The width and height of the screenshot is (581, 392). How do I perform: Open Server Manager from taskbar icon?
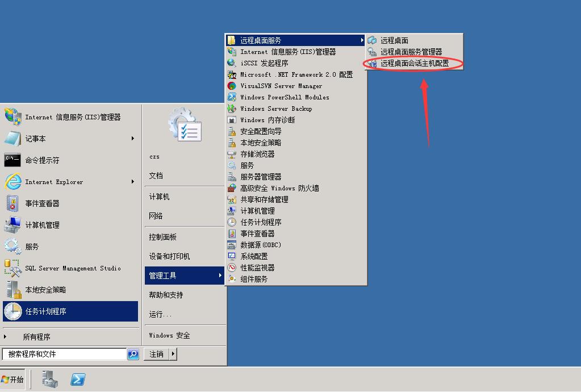tap(49, 380)
